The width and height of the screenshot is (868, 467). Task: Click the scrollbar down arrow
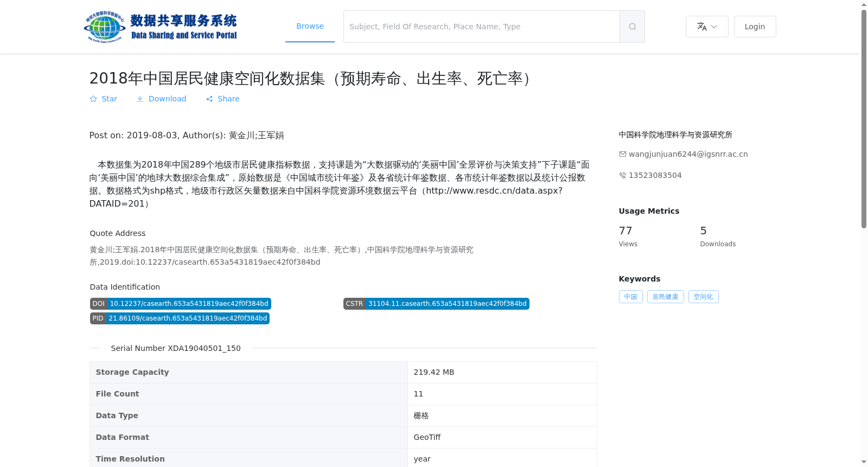864,462
